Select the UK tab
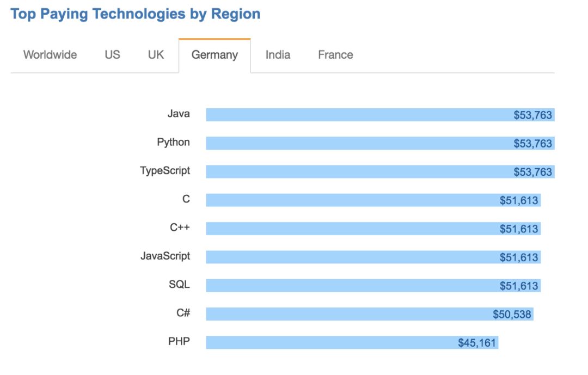Image resolution: width=588 pixels, height=375 pixels. pos(156,55)
